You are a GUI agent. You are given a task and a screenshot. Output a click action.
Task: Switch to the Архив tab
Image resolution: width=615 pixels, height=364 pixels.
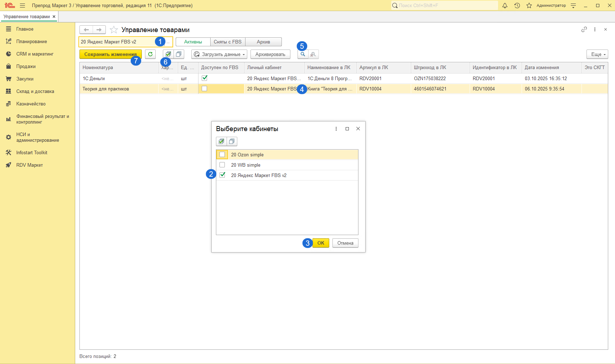[263, 42]
